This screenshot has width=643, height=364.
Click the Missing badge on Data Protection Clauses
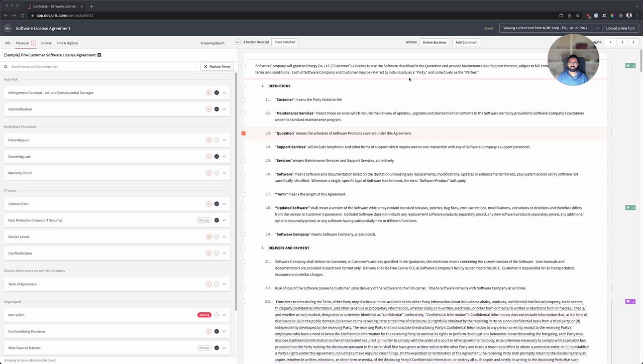(204, 220)
